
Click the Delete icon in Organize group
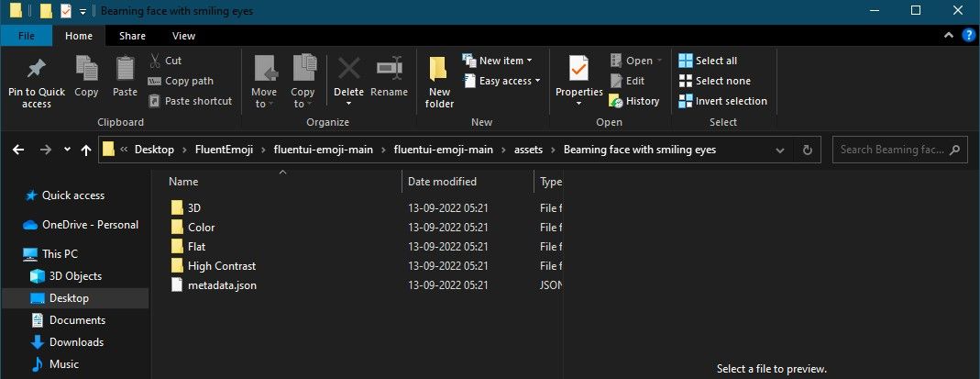[x=348, y=71]
